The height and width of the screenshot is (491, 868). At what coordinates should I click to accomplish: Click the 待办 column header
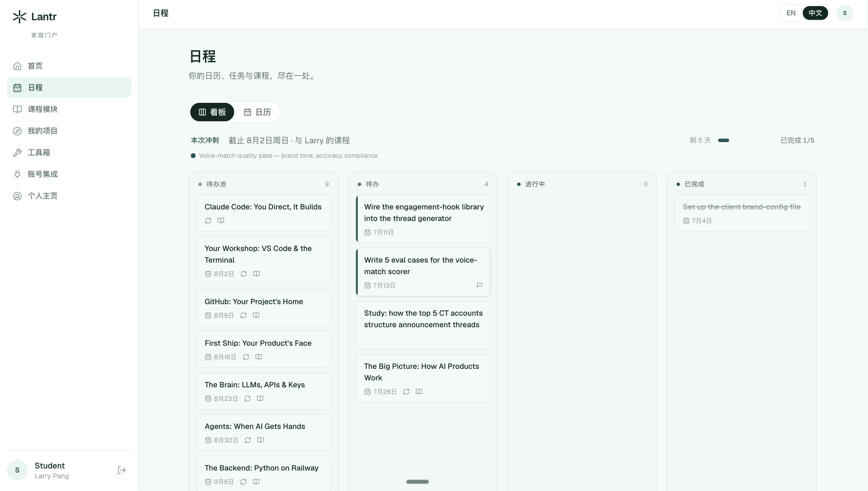423,184
